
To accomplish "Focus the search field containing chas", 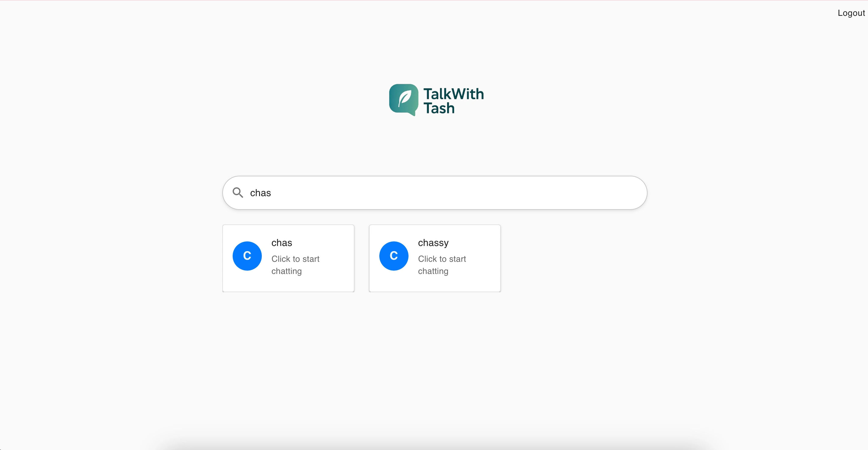I will coord(435,192).
